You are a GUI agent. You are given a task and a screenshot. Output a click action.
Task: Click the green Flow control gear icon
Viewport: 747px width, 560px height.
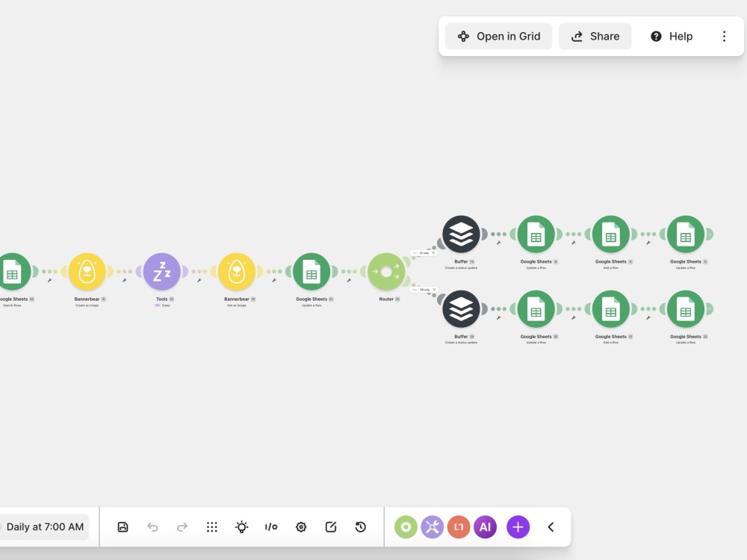tap(406, 526)
